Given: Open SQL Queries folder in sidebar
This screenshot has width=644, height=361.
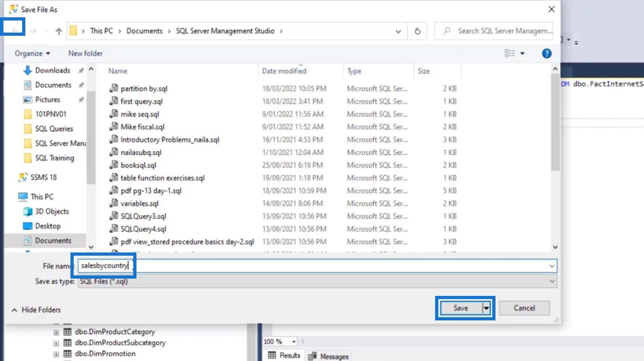Looking at the screenshot, I should point(54,129).
